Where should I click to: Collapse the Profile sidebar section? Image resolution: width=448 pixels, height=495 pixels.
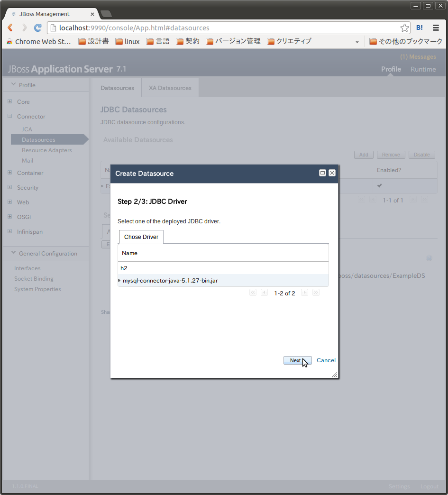pos(13,84)
